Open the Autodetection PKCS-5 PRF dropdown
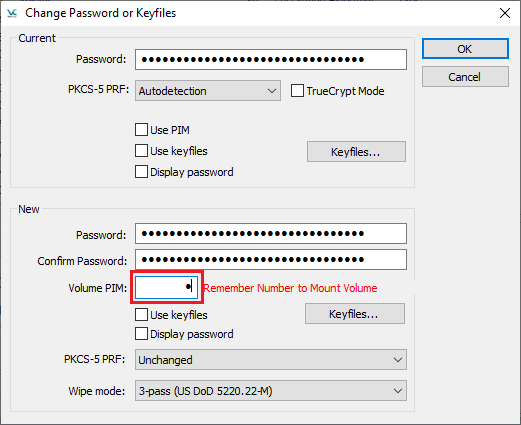 (x=208, y=91)
